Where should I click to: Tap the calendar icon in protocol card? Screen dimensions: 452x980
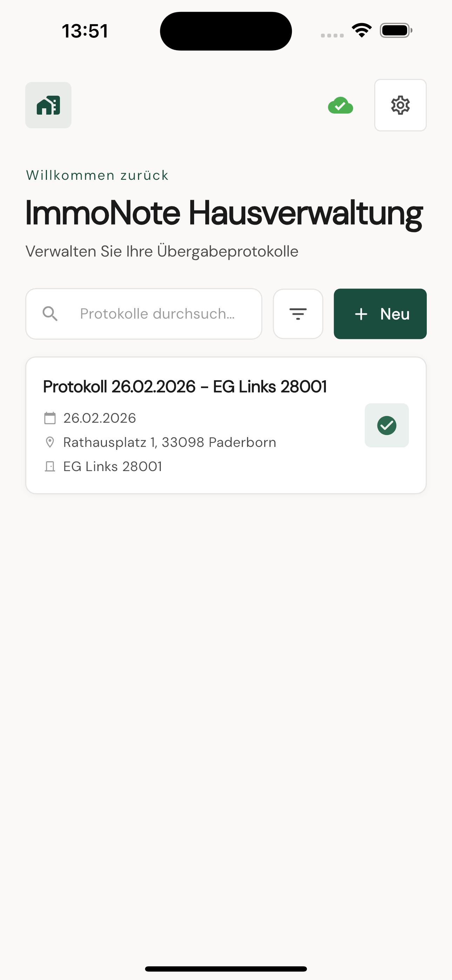(x=50, y=418)
